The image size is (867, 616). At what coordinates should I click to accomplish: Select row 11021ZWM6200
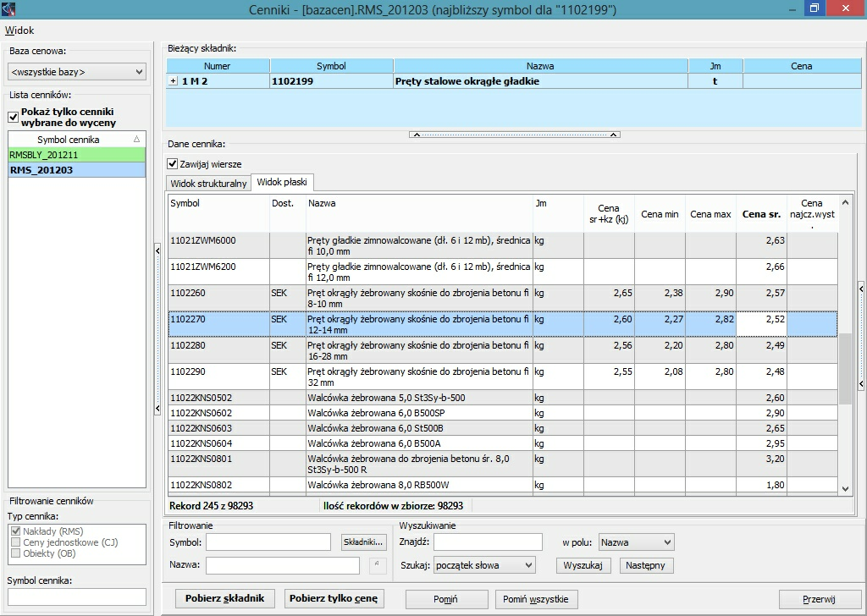503,272
